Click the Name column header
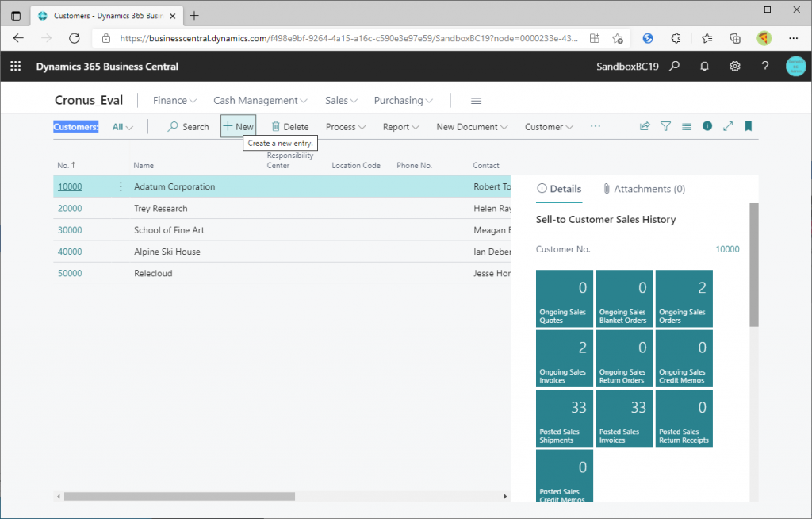The height and width of the screenshot is (519, 812). (144, 165)
